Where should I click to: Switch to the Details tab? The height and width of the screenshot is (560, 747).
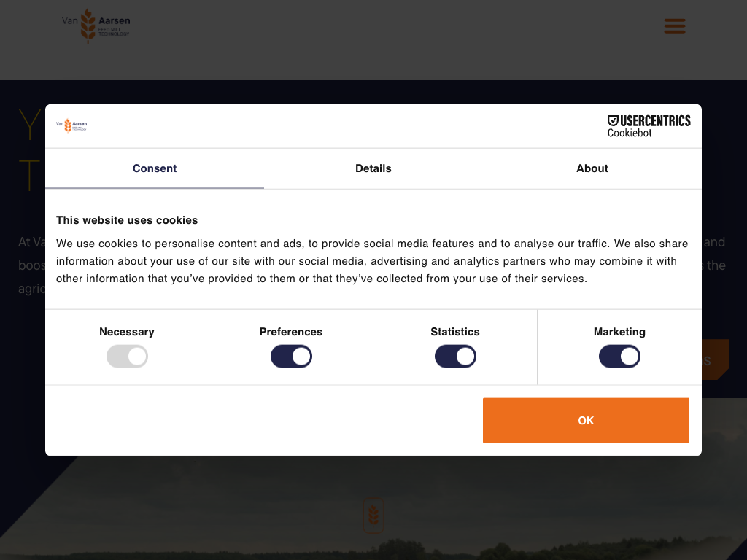[x=373, y=168]
